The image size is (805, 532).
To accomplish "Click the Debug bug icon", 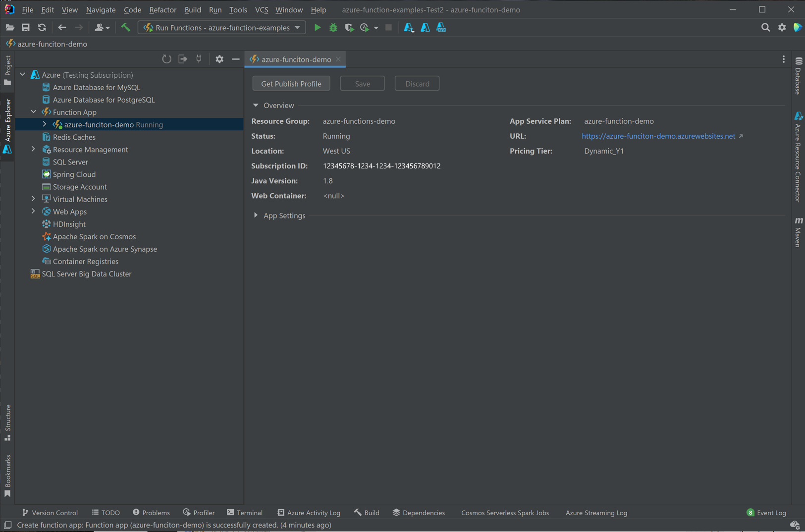I will tap(333, 28).
